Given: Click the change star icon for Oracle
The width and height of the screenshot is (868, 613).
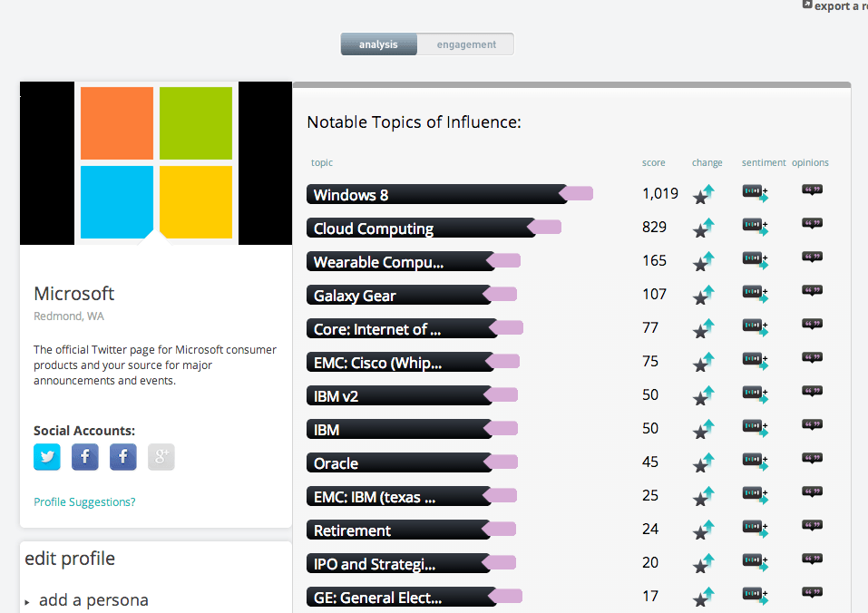Looking at the screenshot, I should click(704, 463).
